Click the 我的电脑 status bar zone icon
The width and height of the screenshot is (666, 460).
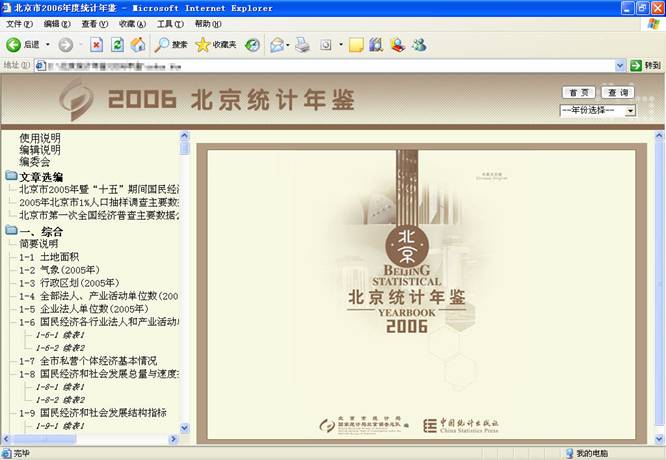click(x=570, y=453)
